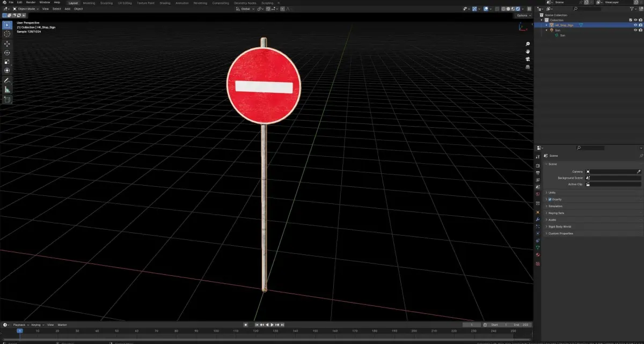Open the timeline Keying menu

point(37,325)
